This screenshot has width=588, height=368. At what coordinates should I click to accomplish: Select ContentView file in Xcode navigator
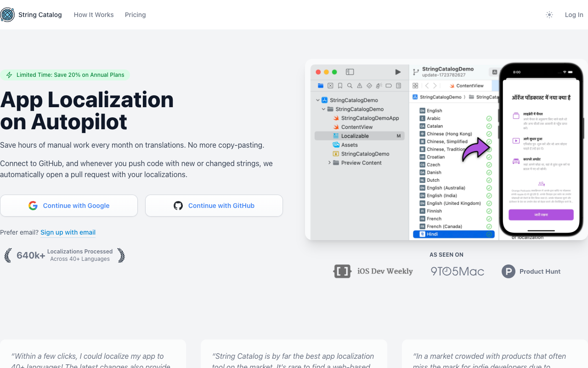353,127
